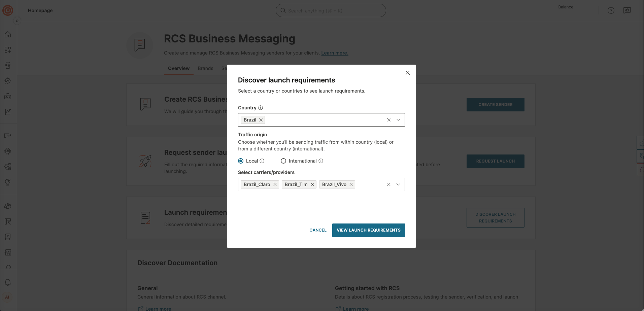Screen dimensions: 644x311
Task: Select the analytics chart icon in sidebar
Action: [8, 112]
